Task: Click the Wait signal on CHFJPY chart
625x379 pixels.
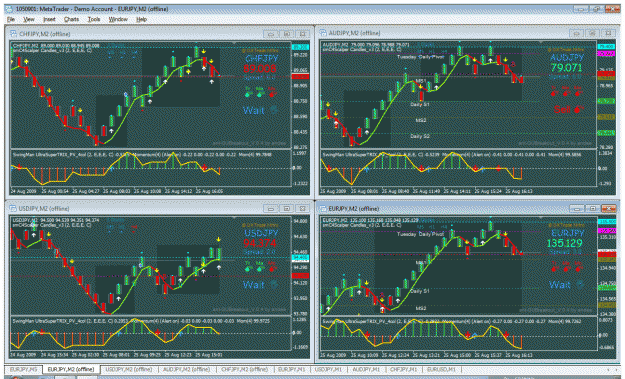Action: pos(254,110)
